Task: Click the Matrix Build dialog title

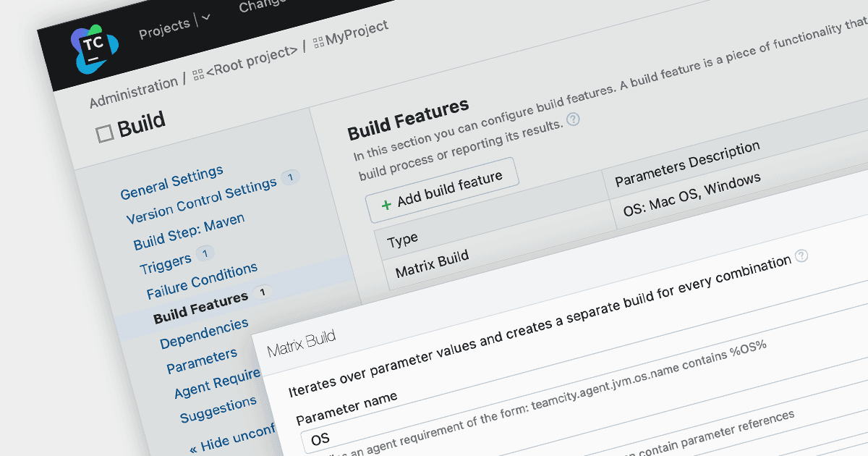Action: 301,344
